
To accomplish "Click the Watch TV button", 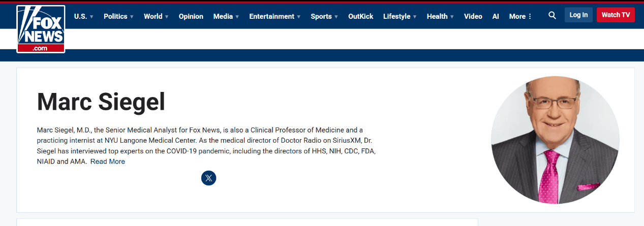I will pos(616,15).
